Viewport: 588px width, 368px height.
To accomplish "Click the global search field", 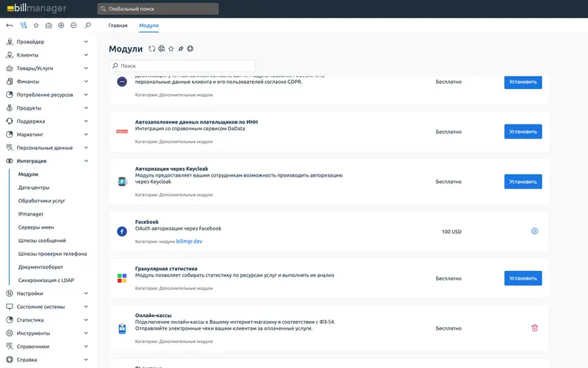I will tap(158, 9).
